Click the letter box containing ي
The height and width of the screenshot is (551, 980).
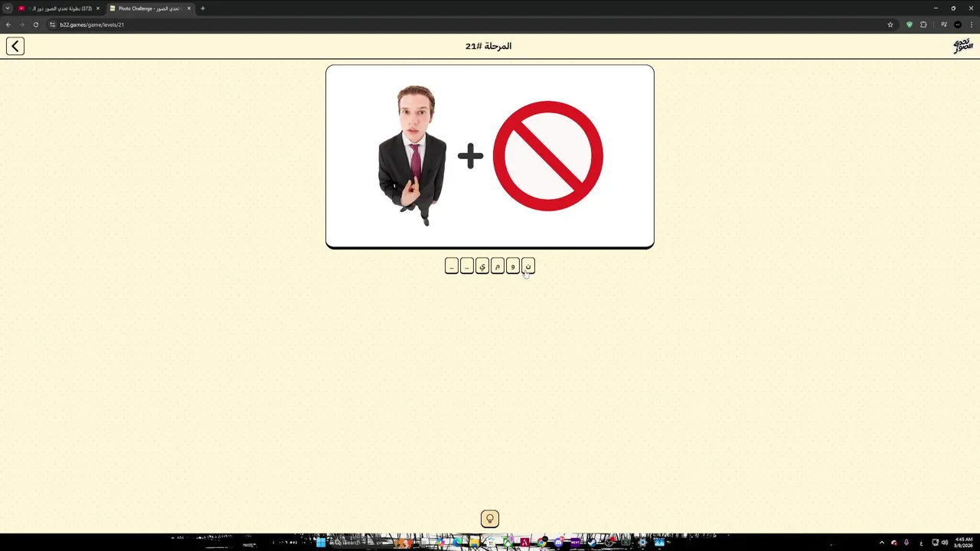(482, 266)
